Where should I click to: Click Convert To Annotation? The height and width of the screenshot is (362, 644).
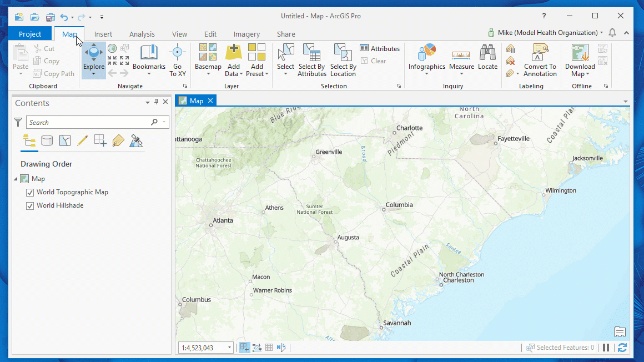[x=540, y=60]
